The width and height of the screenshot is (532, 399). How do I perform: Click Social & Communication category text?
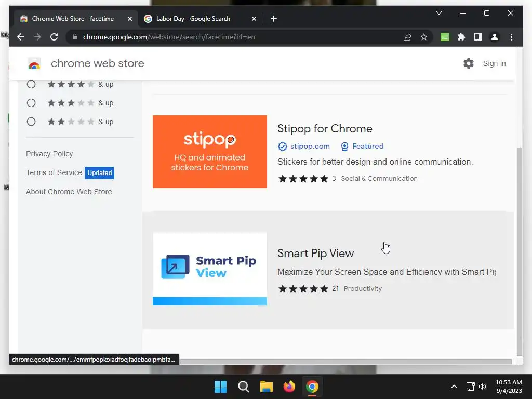pos(379,179)
